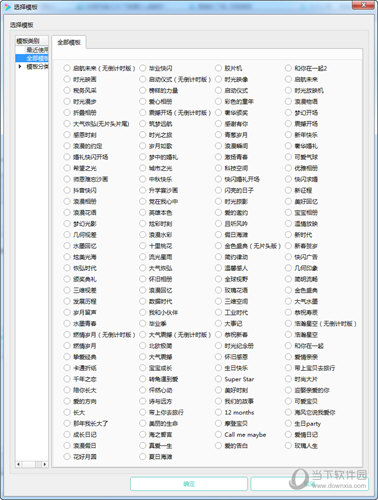Pick the 工业时代 template
Image resolution: width=378 pixels, height=500 pixels.
point(218,312)
